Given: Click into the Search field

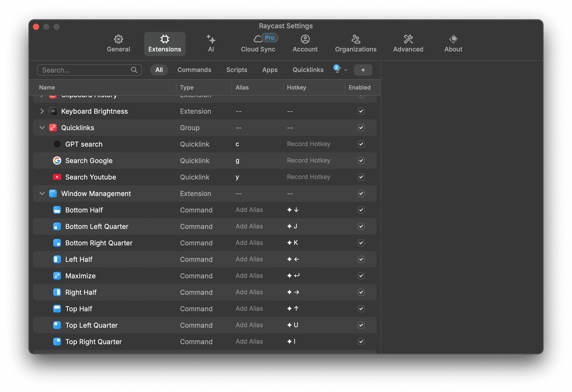Looking at the screenshot, I should [x=89, y=70].
